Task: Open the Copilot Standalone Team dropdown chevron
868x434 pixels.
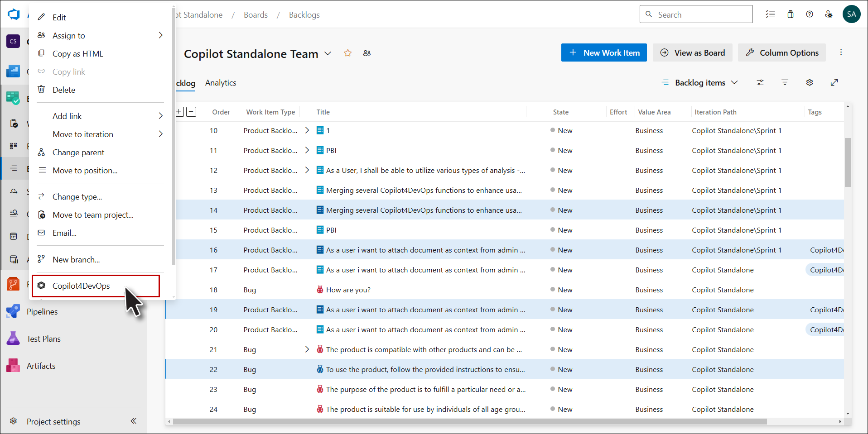Action: pyautogui.click(x=328, y=53)
